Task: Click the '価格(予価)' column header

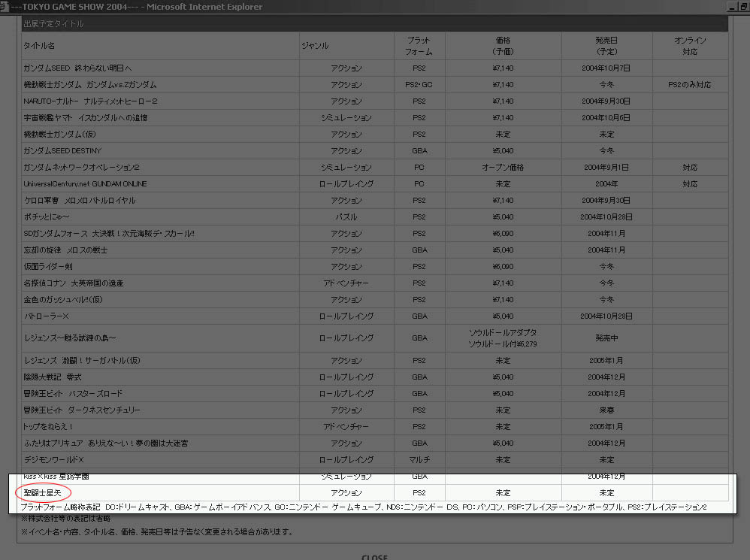Action: (x=503, y=46)
